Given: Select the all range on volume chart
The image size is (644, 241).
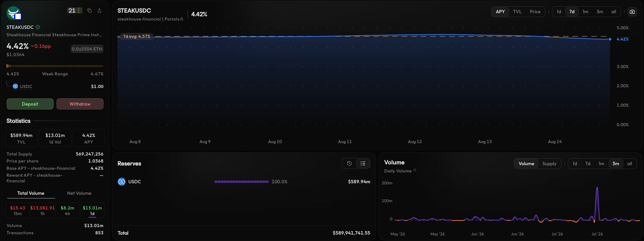Looking at the screenshot, I should coord(630,164).
